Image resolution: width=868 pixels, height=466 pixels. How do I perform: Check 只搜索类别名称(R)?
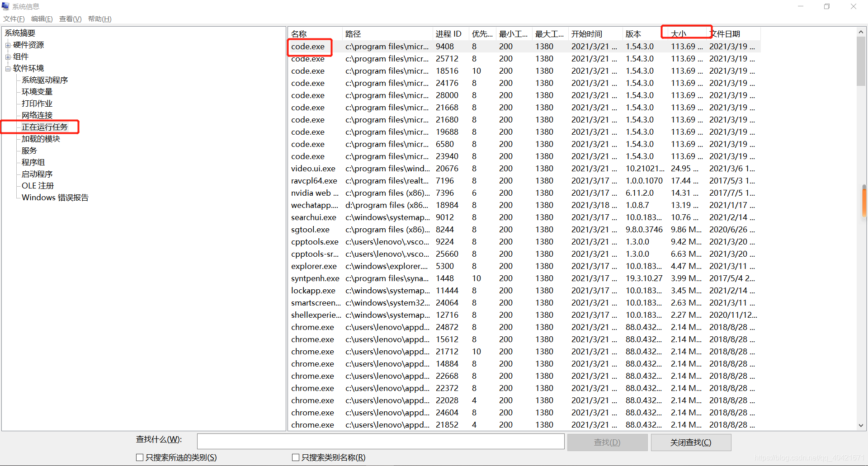coord(296,457)
